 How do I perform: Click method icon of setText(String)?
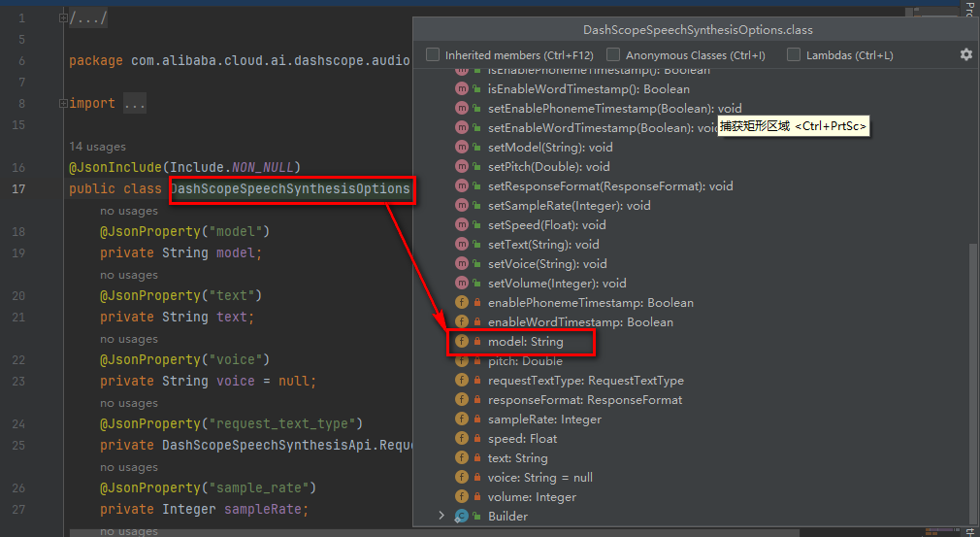click(x=462, y=244)
